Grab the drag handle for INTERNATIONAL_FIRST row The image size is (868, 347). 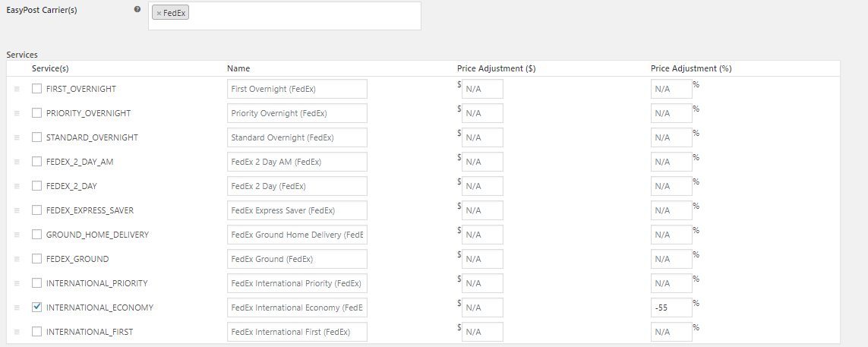click(17, 332)
